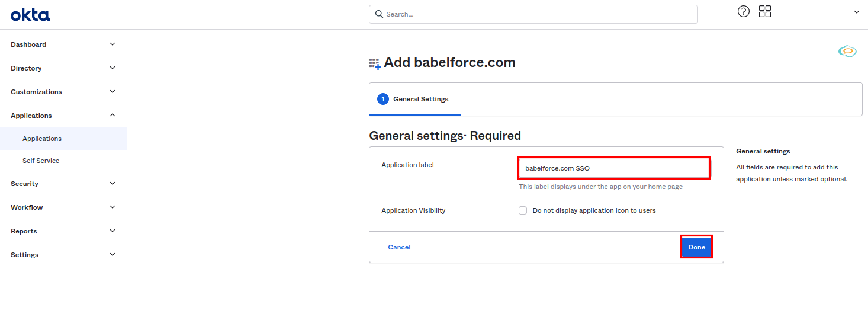Click 'General settings· Required' heading

pyautogui.click(x=445, y=136)
